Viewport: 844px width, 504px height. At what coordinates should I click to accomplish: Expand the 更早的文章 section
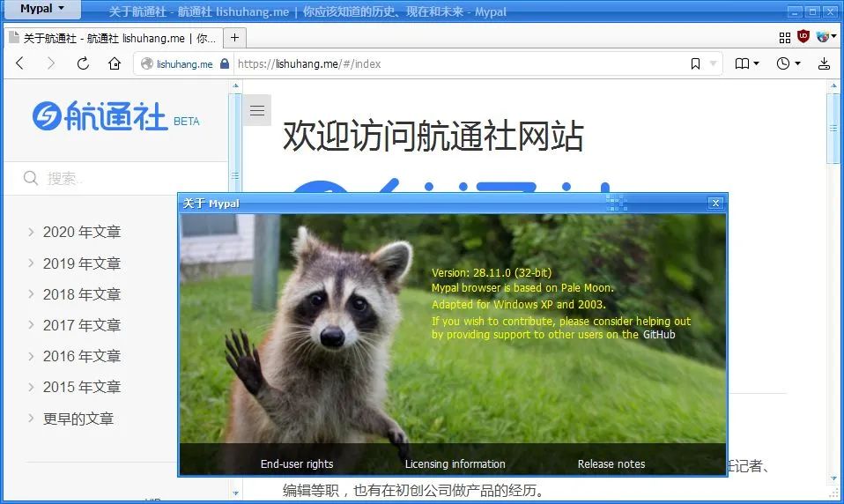78,419
